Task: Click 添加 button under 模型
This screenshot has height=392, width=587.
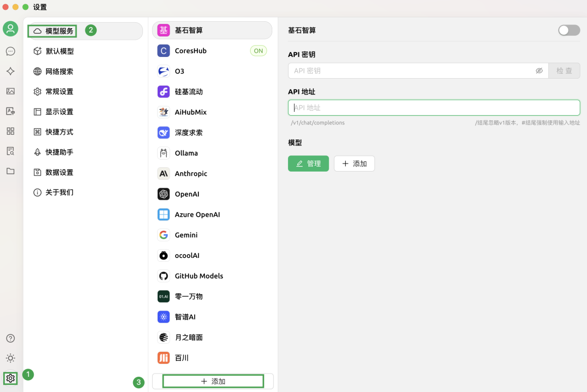Action: [354, 163]
